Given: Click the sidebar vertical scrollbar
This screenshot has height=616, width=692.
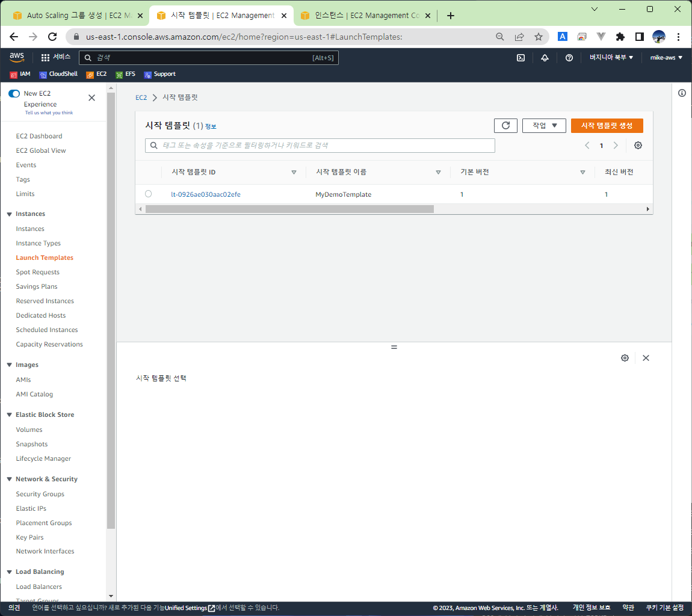Looking at the screenshot, I should [111, 310].
